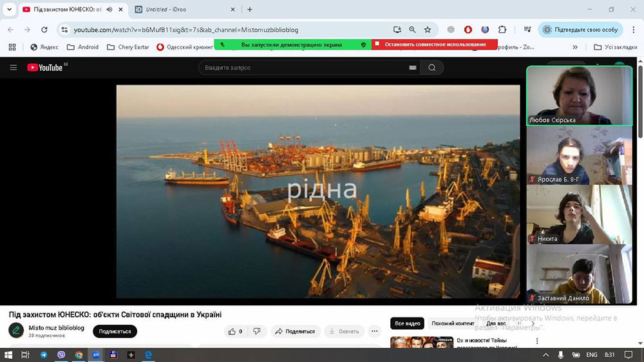This screenshot has height=362, width=644.
Task: Select the Для вас filter chip
Action: (496, 323)
